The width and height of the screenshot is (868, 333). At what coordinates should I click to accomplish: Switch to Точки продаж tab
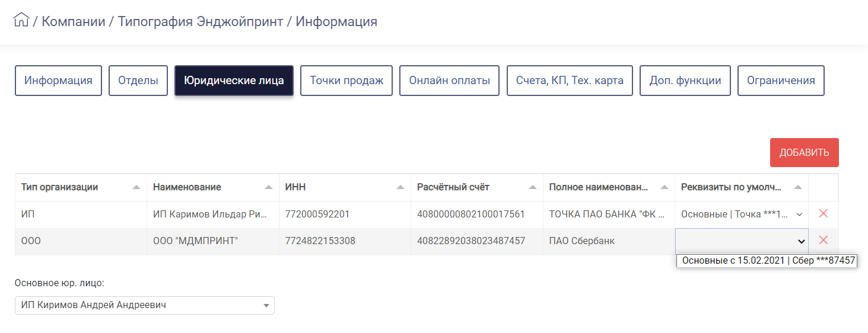click(346, 81)
